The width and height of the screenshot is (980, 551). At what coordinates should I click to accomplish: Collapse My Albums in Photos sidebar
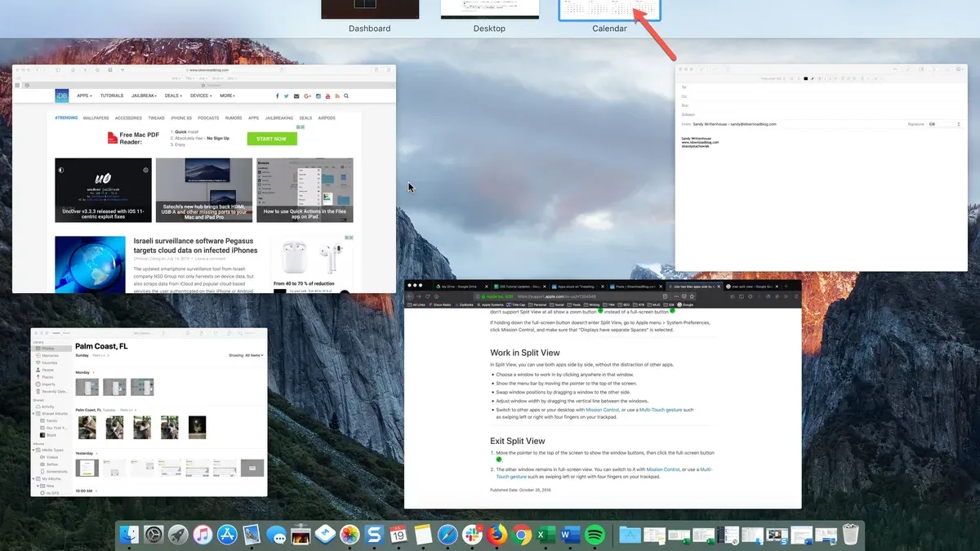(33, 478)
